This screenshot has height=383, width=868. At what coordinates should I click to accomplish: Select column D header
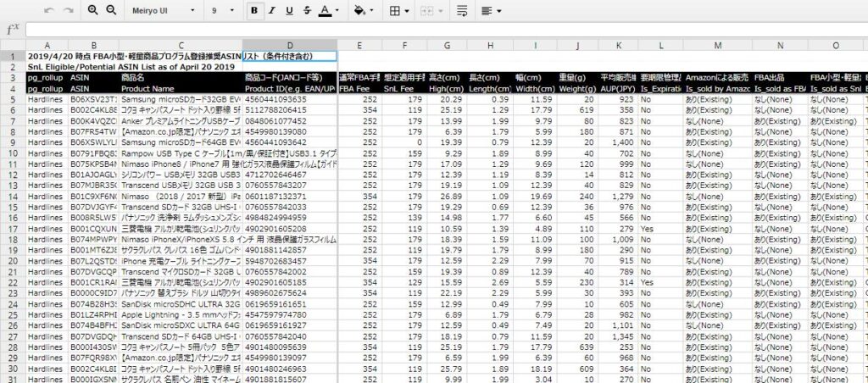tap(290, 45)
